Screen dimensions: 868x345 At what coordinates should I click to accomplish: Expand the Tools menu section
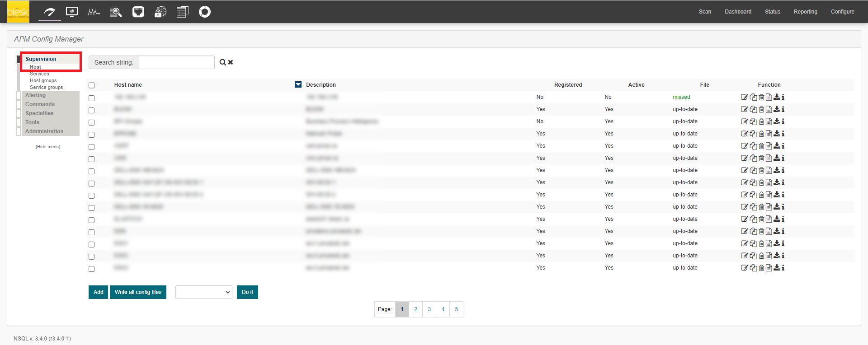(32, 122)
